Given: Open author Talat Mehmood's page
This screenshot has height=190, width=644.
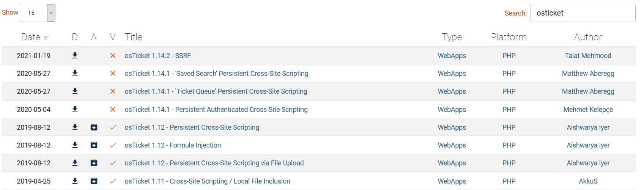Looking at the screenshot, I should pyautogui.click(x=588, y=56).
